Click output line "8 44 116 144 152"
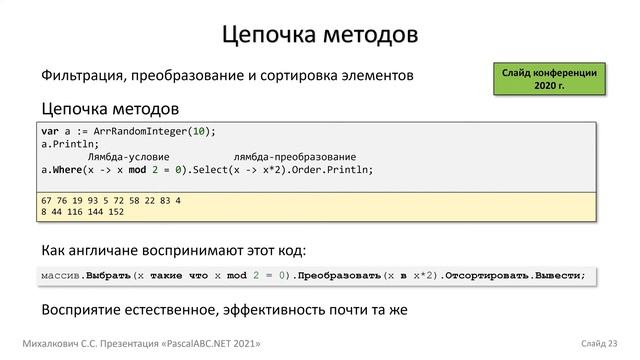Image resolution: width=640 pixels, height=360 pixels. click(x=82, y=212)
